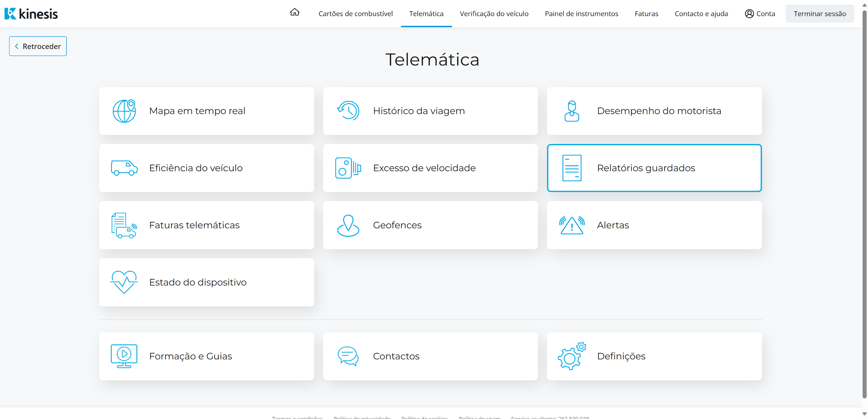
Task: Open the Conta account menu
Action: (760, 14)
